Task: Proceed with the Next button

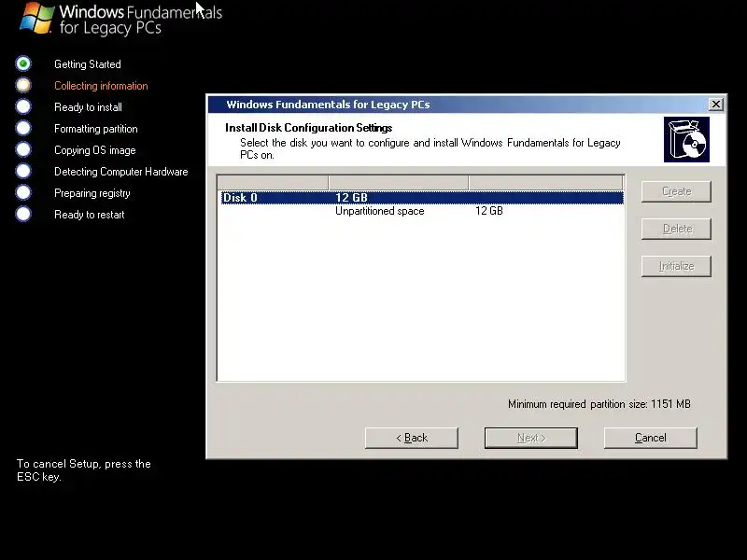Action: 530,438
